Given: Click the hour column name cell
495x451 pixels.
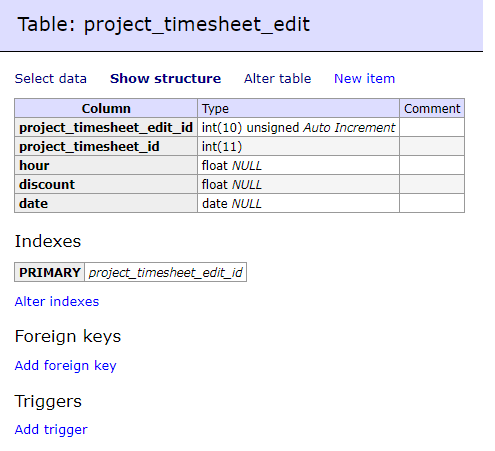Looking at the screenshot, I should [106, 165].
